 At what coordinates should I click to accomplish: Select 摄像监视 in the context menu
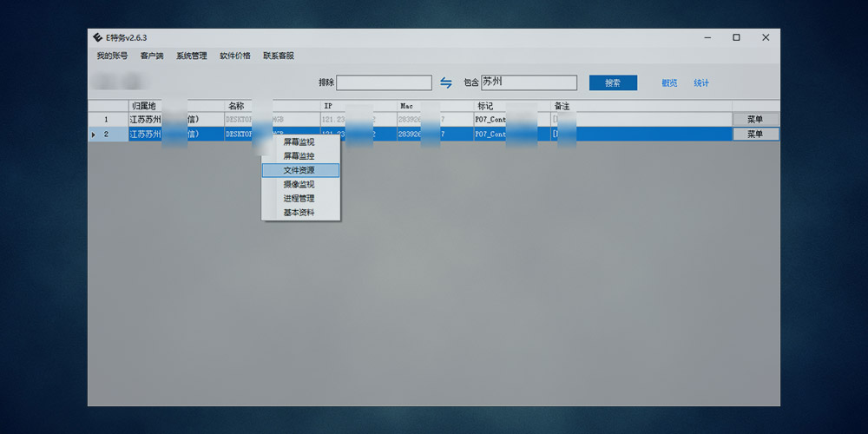pyautogui.click(x=299, y=185)
